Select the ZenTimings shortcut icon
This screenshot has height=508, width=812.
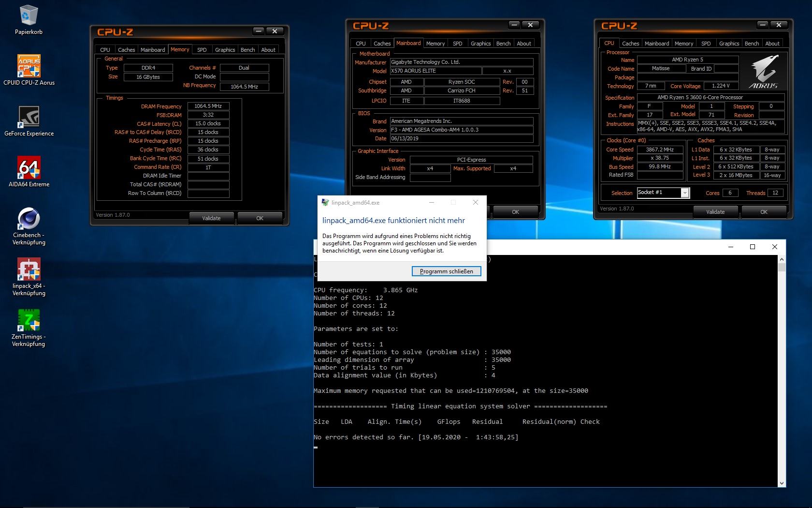point(29,320)
